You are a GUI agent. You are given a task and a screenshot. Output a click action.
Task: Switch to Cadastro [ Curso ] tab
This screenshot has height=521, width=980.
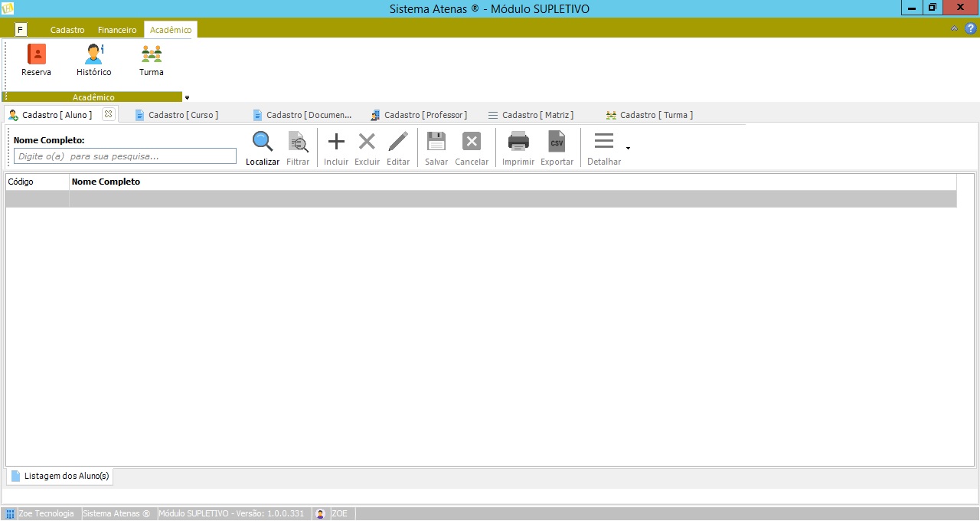tap(183, 115)
